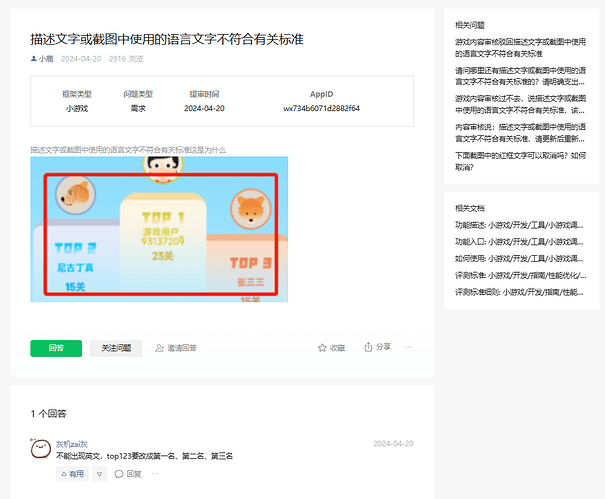Open the more options ellipsis beside 分享
The image size is (605, 499).
pyautogui.click(x=408, y=347)
